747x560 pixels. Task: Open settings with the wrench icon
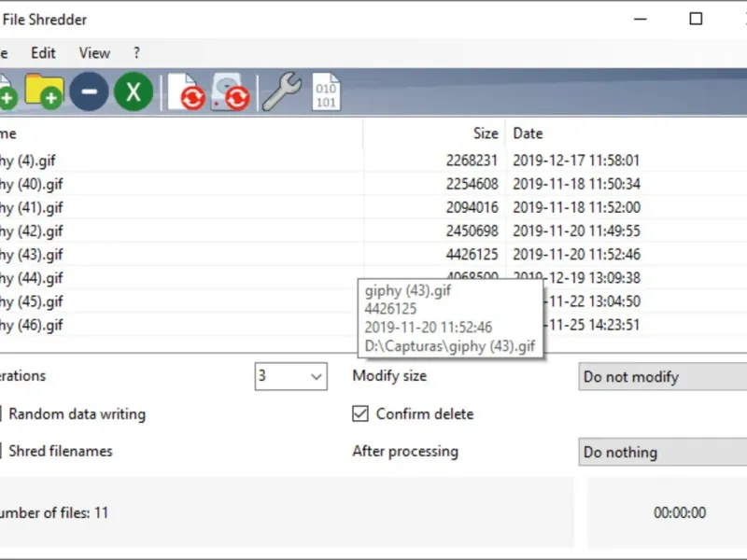282,91
